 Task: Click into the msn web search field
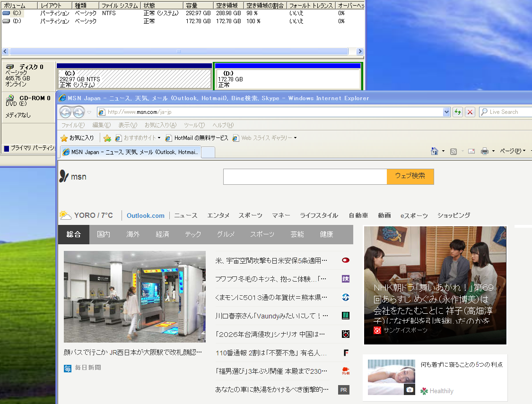click(305, 177)
